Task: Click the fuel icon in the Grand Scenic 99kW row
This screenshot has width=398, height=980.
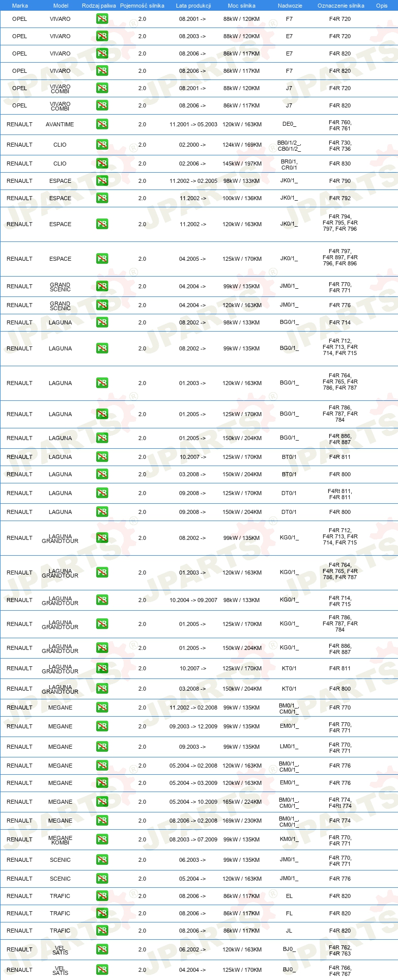Action: [x=102, y=286]
